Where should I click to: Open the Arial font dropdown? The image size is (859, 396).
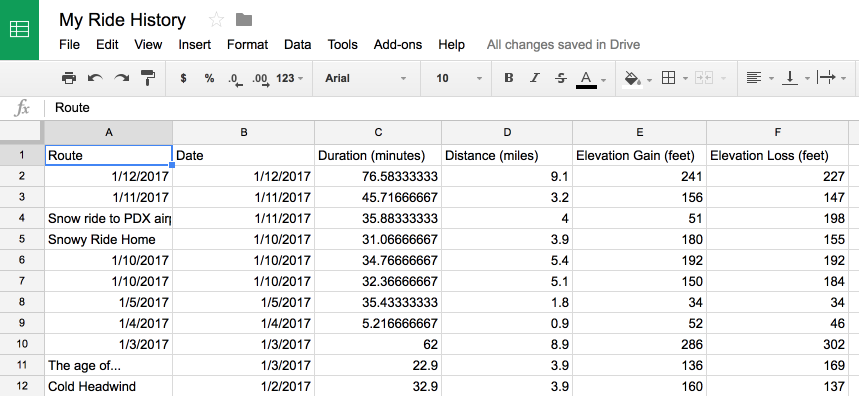click(x=366, y=78)
